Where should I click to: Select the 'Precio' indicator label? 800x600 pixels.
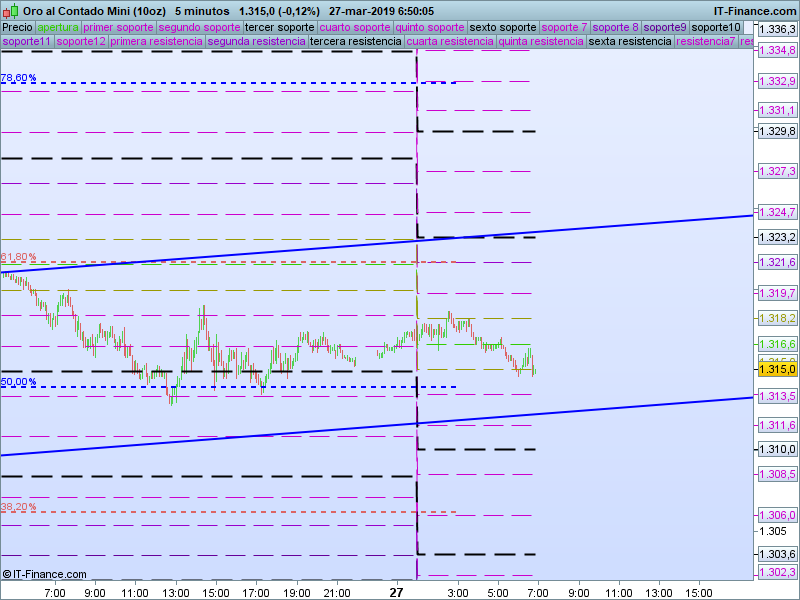(x=17, y=27)
